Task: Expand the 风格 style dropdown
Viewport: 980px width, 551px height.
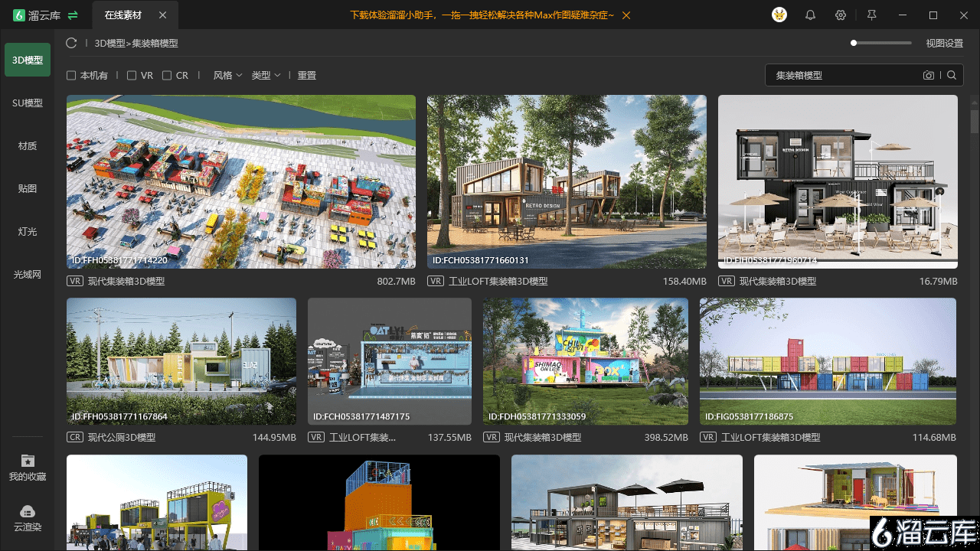Action: (227, 76)
